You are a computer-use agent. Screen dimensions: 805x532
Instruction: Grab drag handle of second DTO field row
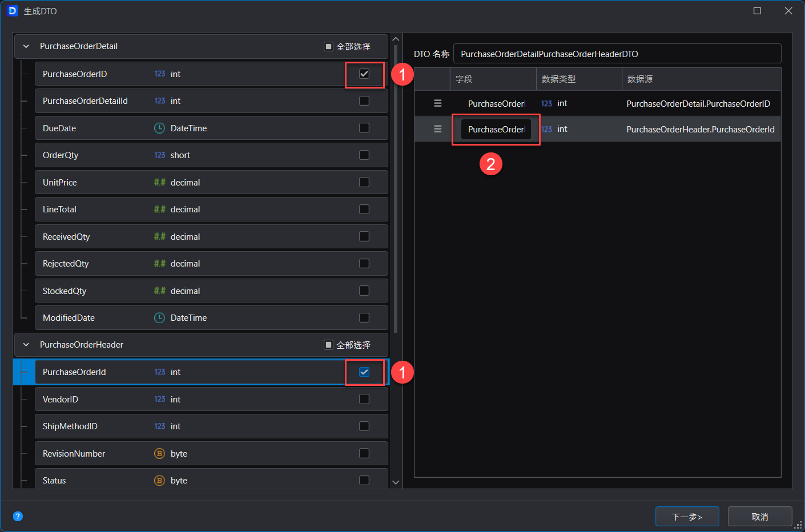[438, 129]
